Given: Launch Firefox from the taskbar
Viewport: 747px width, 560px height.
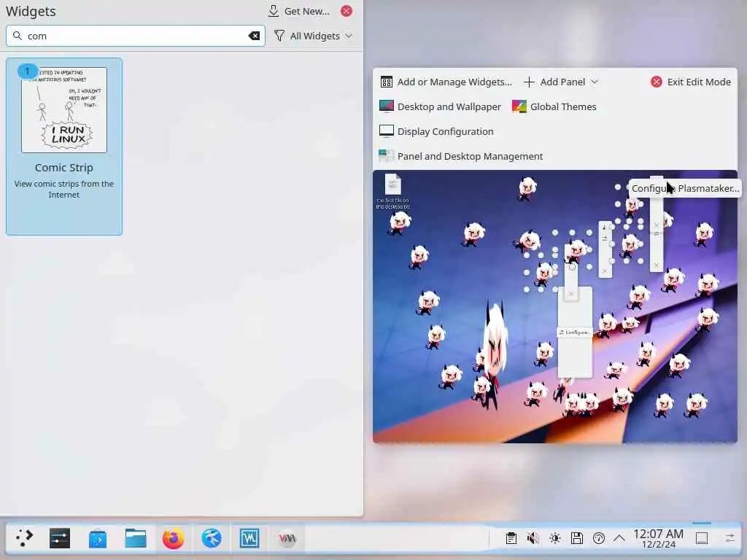Looking at the screenshot, I should point(174,539).
